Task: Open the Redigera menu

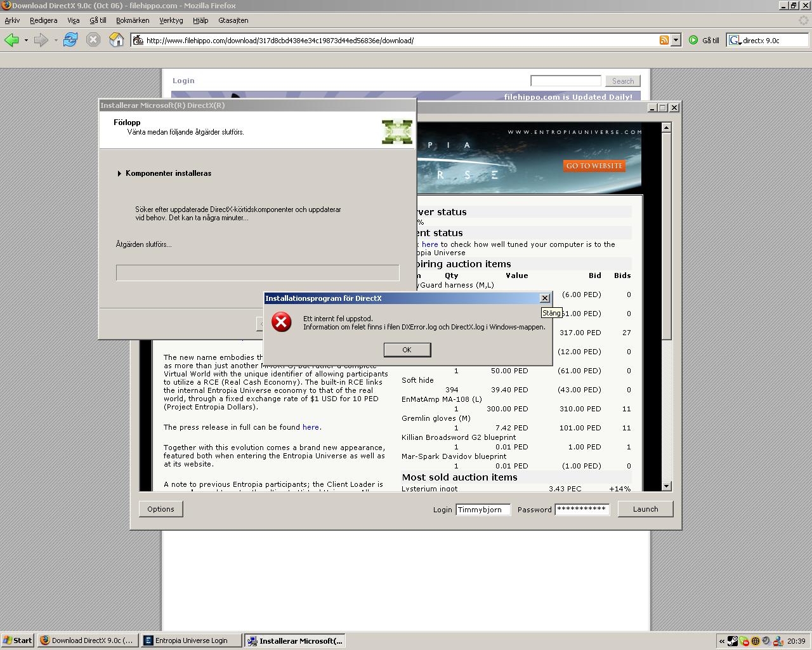Action: click(43, 20)
